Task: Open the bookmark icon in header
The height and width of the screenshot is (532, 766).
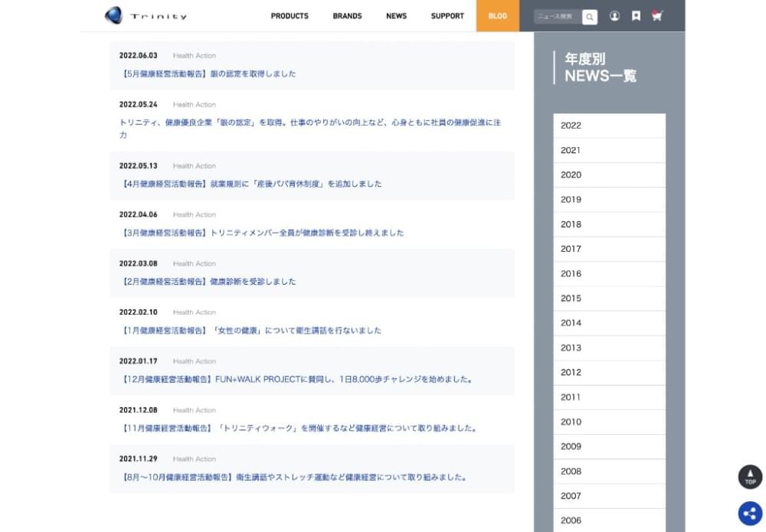Action: coord(636,16)
